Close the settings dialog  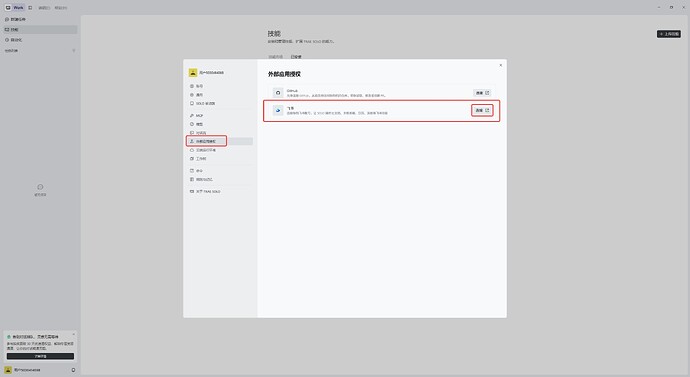point(500,65)
